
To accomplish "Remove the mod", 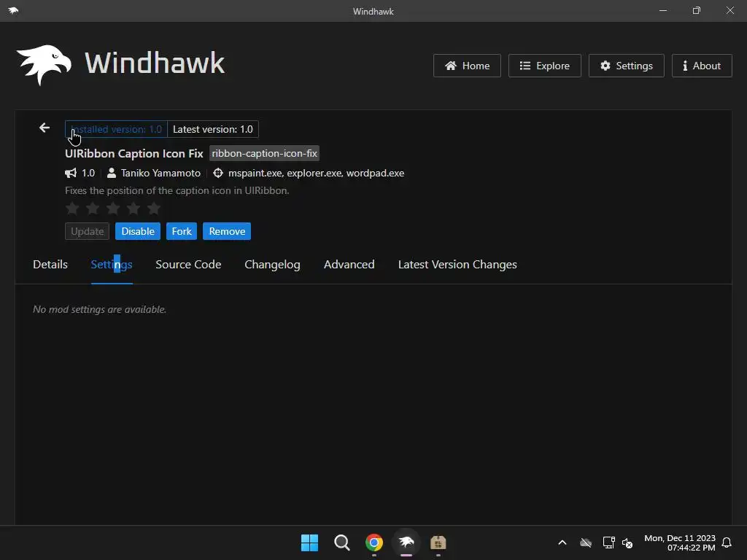I will point(227,231).
